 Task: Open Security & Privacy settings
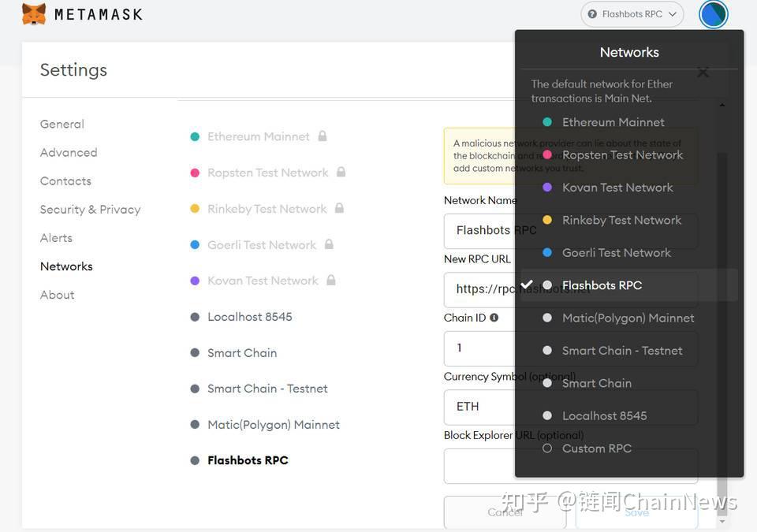coord(90,209)
